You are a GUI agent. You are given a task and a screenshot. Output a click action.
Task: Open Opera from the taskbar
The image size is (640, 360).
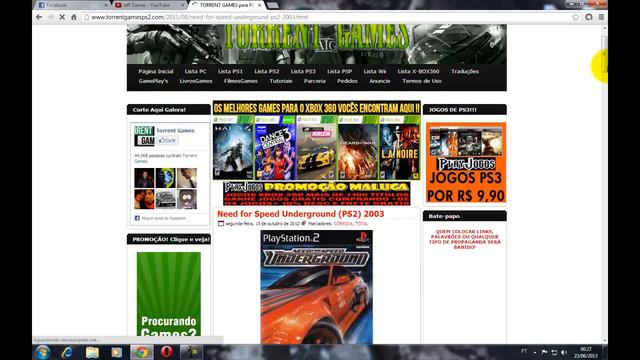(x=167, y=352)
